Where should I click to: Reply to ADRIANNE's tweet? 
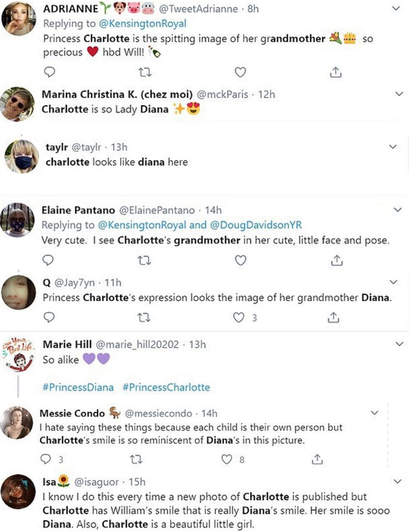click(48, 71)
